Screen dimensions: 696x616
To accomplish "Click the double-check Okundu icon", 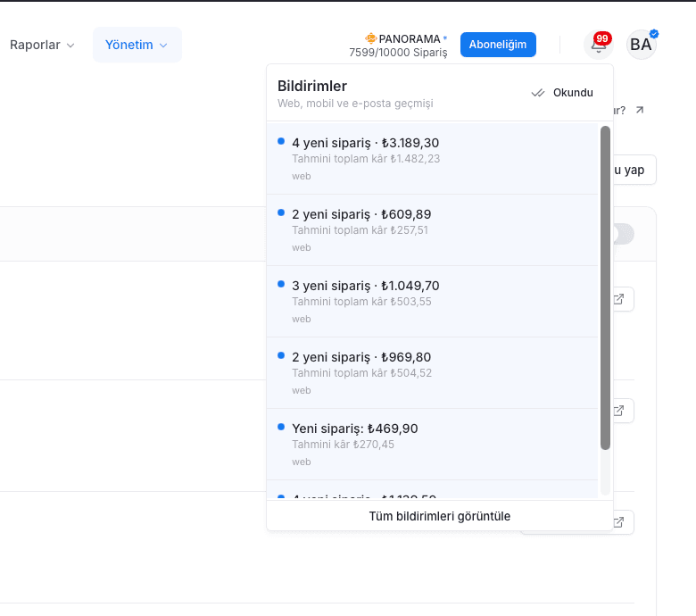I will coord(538,93).
